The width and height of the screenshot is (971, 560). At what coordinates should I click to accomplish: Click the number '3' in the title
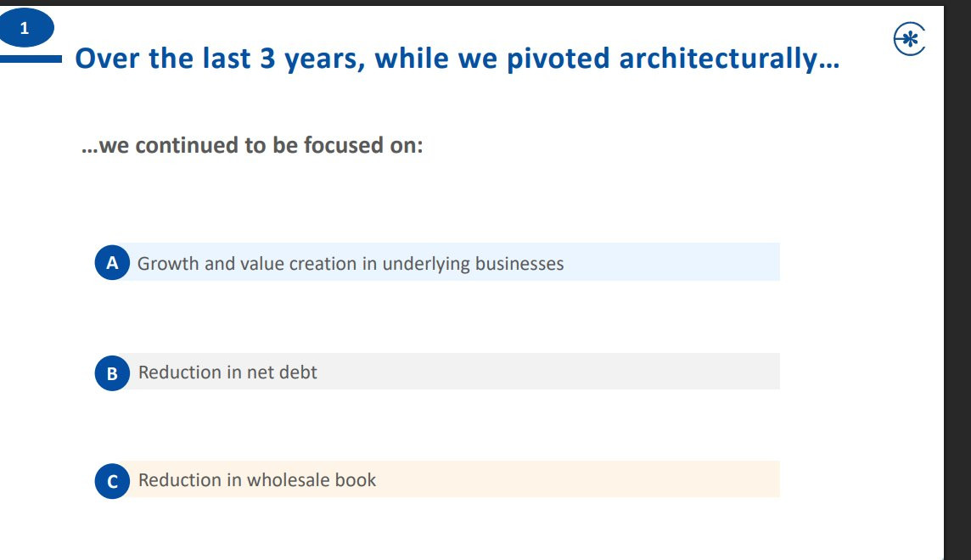pyautogui.click(x=267, y=59)
